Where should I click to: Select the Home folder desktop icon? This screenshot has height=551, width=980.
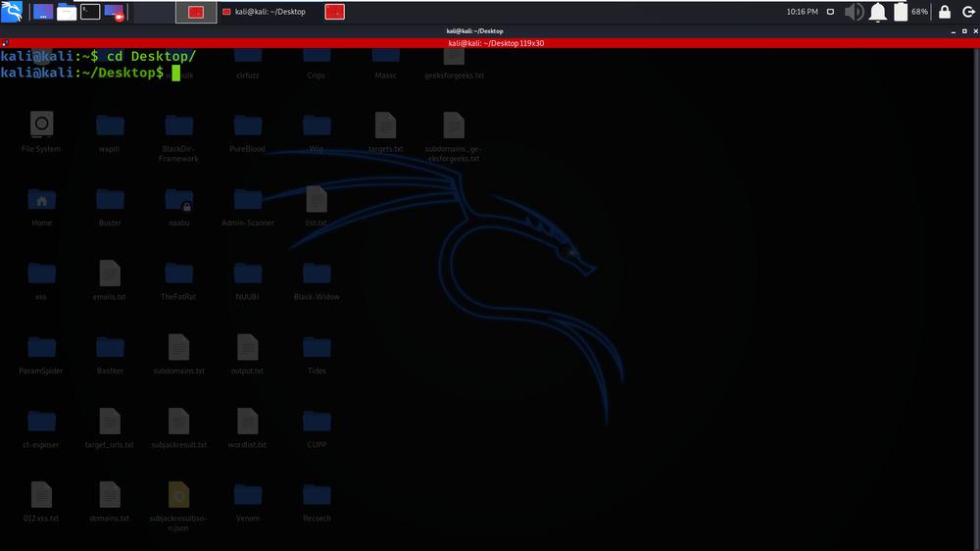point(41,207)
